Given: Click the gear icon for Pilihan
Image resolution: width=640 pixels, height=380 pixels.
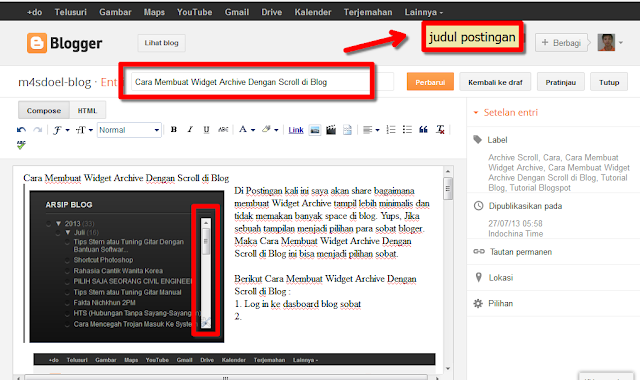Looking at the screenshot, I should (478, 303).
